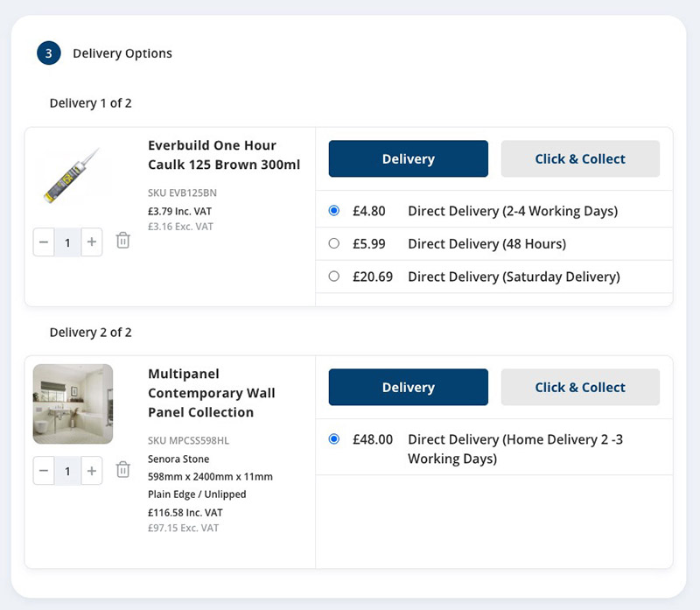Select £4.80 Direct Delivery 2-4 Working Days
700x610 pixels.
coord(333,211)
